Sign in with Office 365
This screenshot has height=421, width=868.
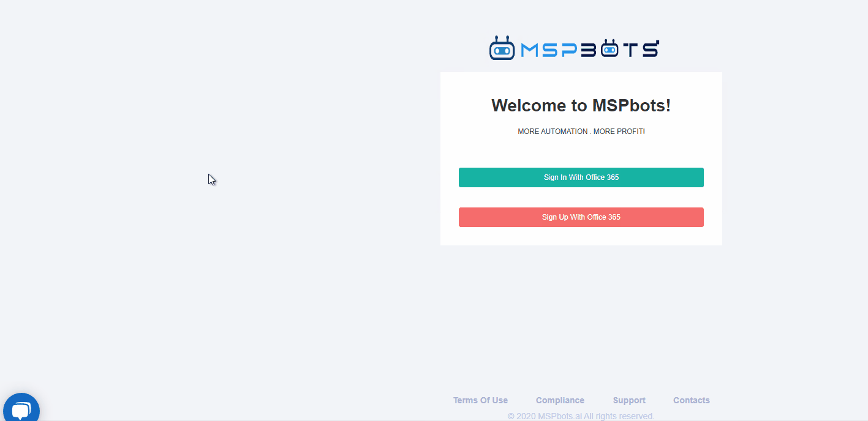coord(581,177)
